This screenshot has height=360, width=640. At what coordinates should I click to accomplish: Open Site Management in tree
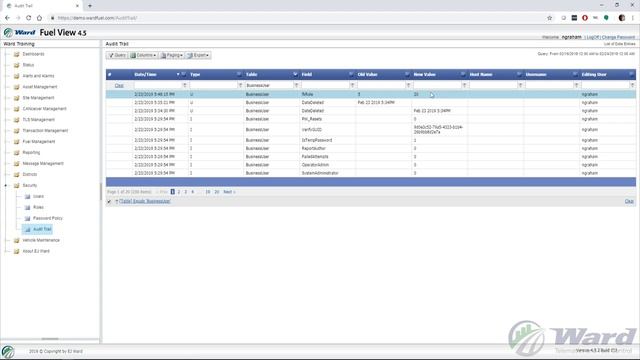click(38, 98)
